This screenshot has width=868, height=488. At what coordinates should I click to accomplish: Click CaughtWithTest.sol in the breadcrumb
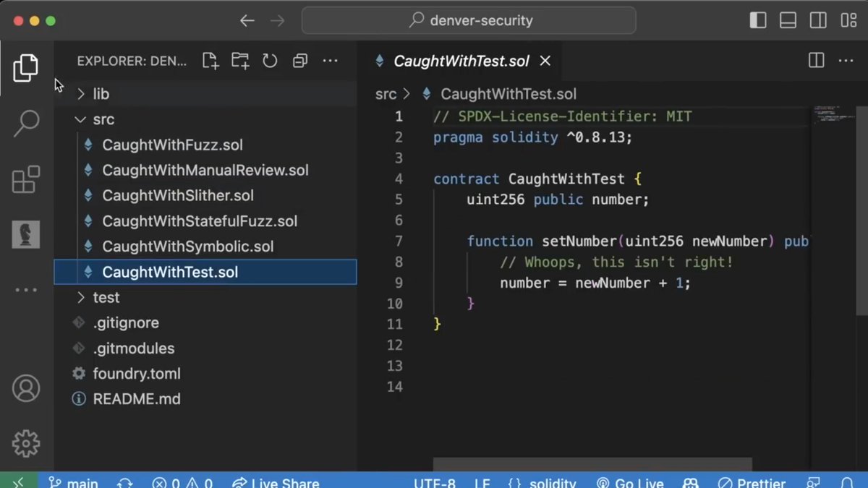509,94
